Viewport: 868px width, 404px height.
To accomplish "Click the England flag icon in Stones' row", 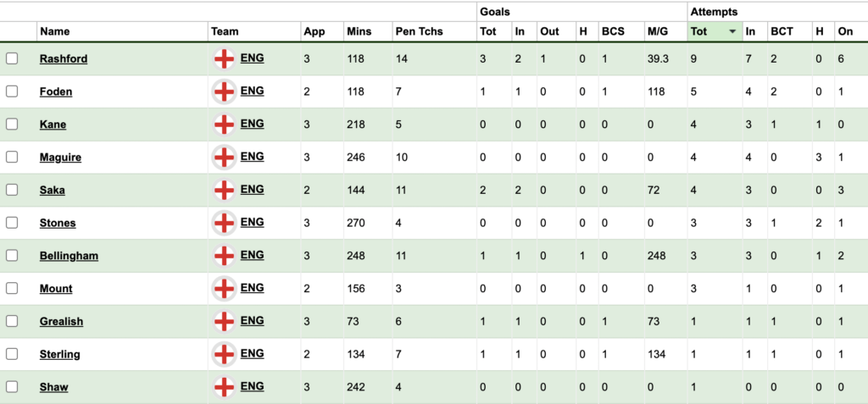I will [224, 223].
